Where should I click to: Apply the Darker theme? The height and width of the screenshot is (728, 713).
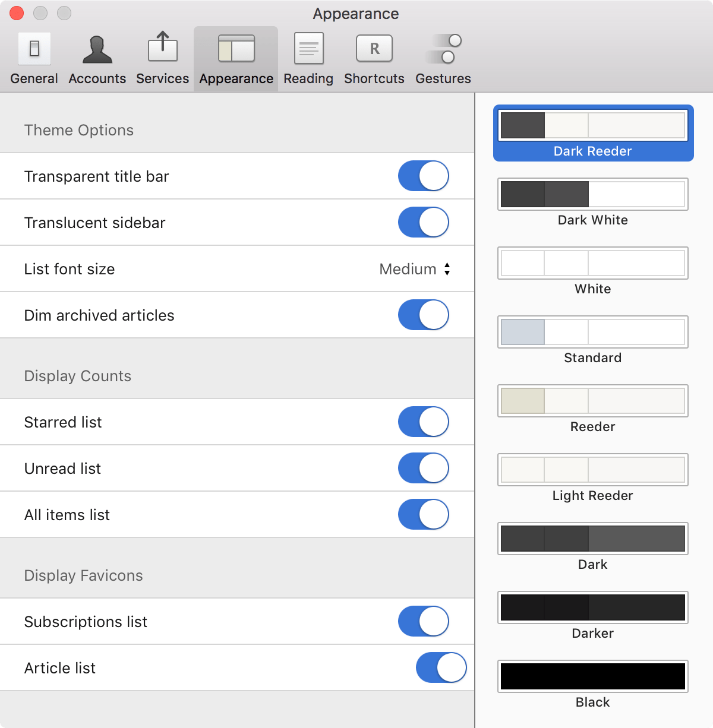[x=592, y=608]
